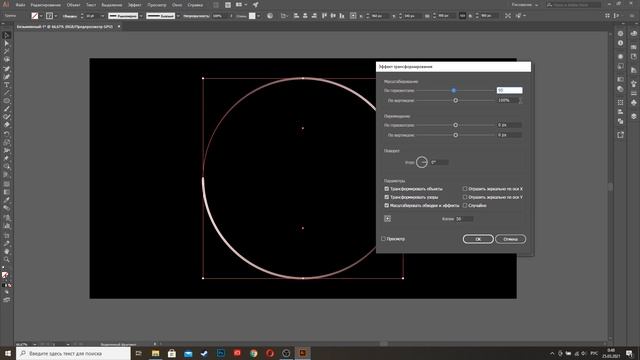This screenshot has width=640, height=360.
Task: Open the fill color dropdown in control bar
Action: (x=41, y=16)
